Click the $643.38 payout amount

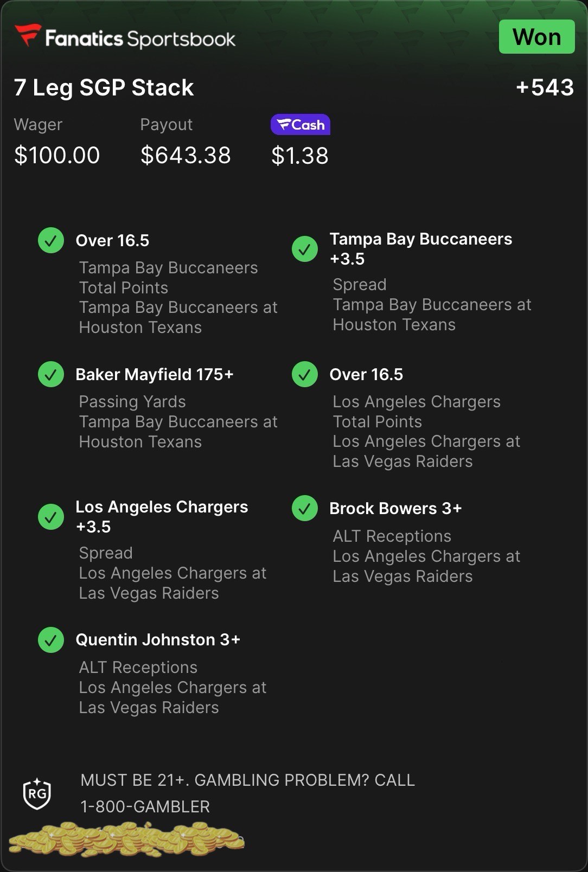click(x=186, y=155)
